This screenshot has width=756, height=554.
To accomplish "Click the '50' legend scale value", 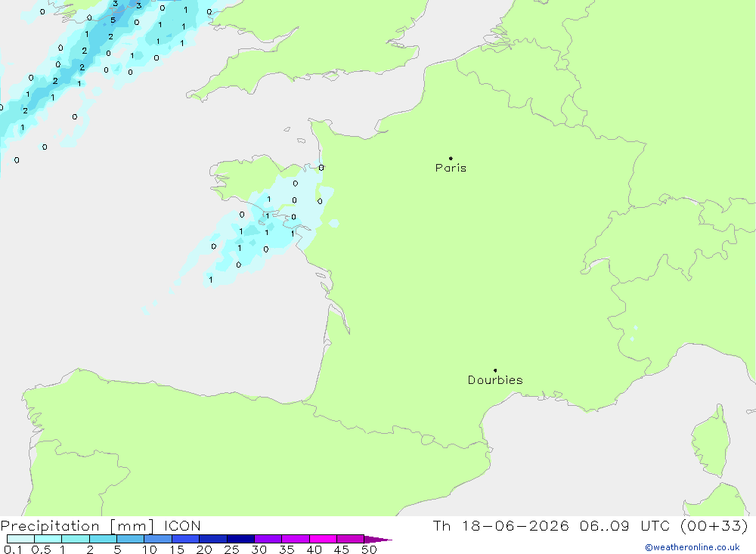I will point(369,549).
